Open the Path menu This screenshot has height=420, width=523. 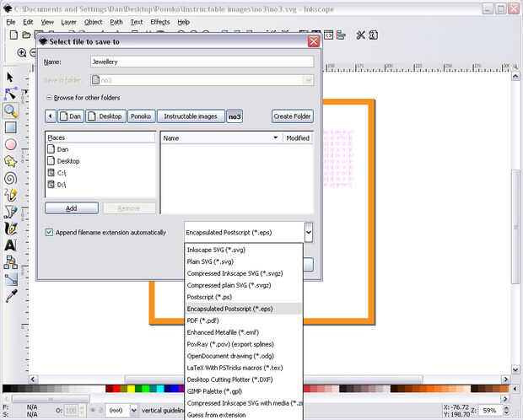[x=116, y=22]
